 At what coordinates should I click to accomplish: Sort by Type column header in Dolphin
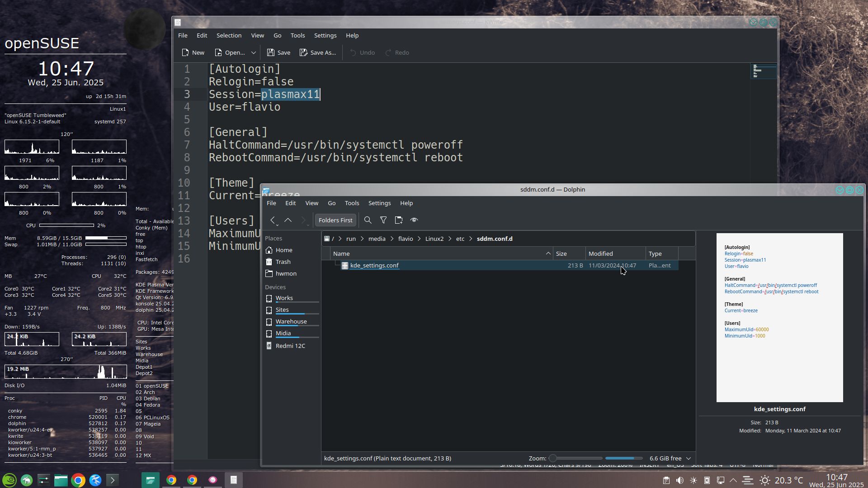tap(662, 253)
